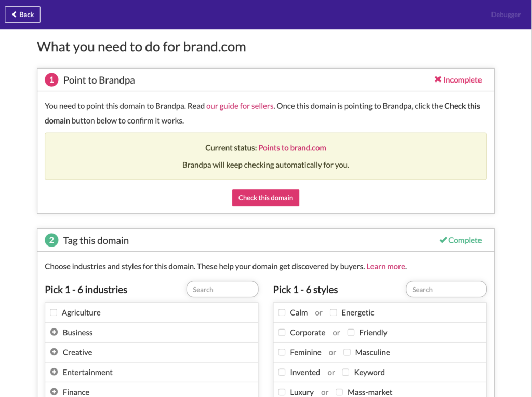Click the Finance industry label
This screenshot has width=532, height=397.
coord(76,392)
